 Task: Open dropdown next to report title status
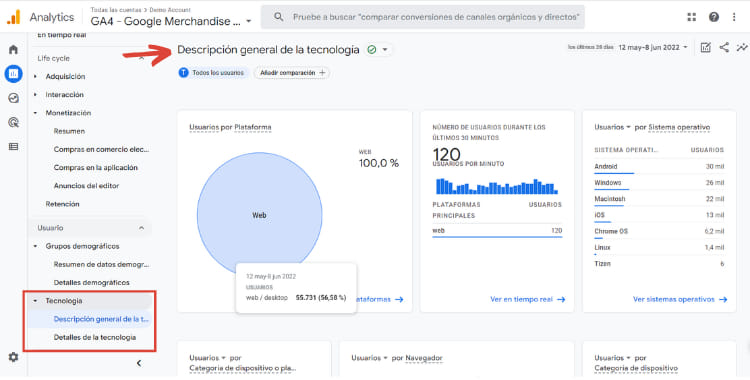pyautogui.click(x=385, y=50)
